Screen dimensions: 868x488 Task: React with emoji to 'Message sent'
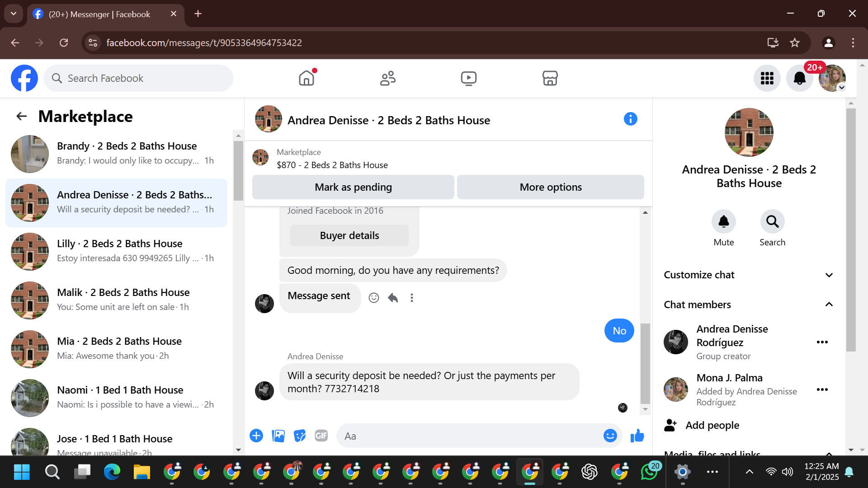pyautogui.click(x=374, y=298)
